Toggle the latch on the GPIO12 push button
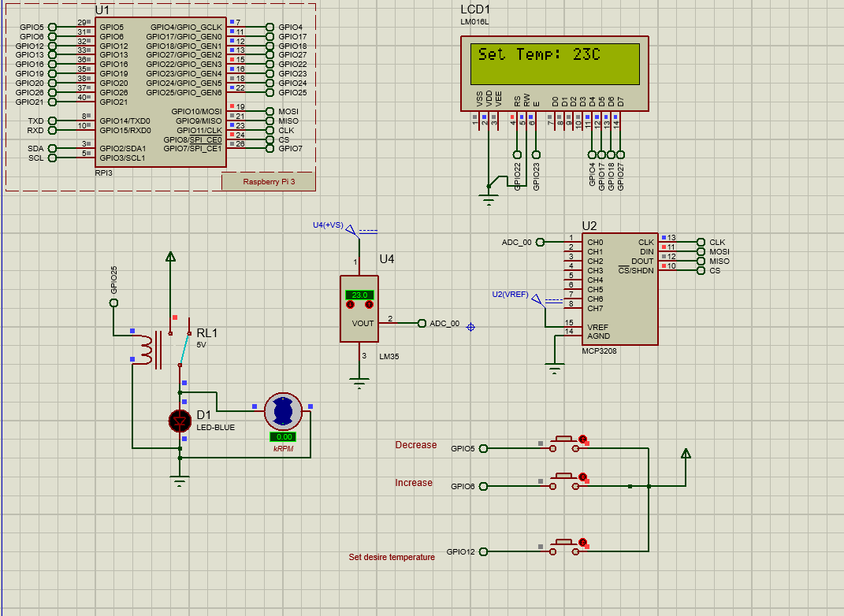The width and height of the screenshot is (844, 616). click(582, 542)
